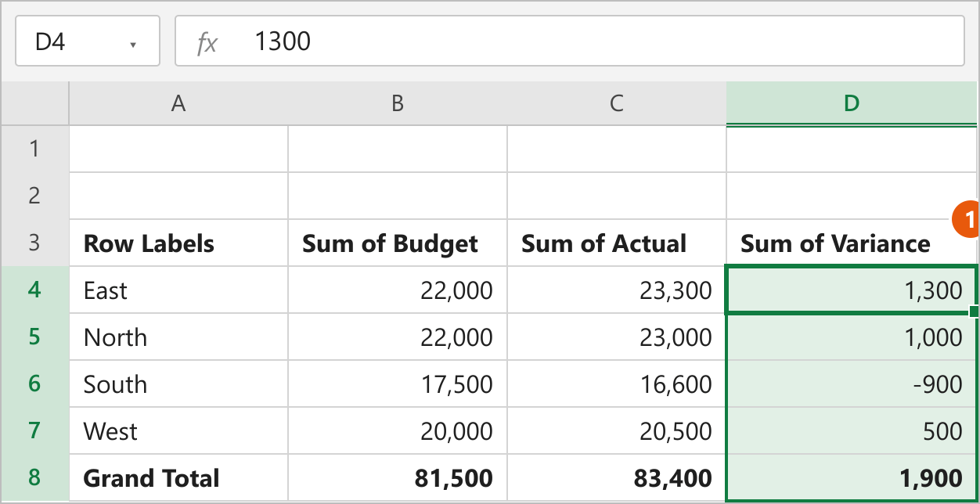This screenshot has height=504, width=980.
Task: Click the fill handle on cell D4
Action: click(975, 312)
